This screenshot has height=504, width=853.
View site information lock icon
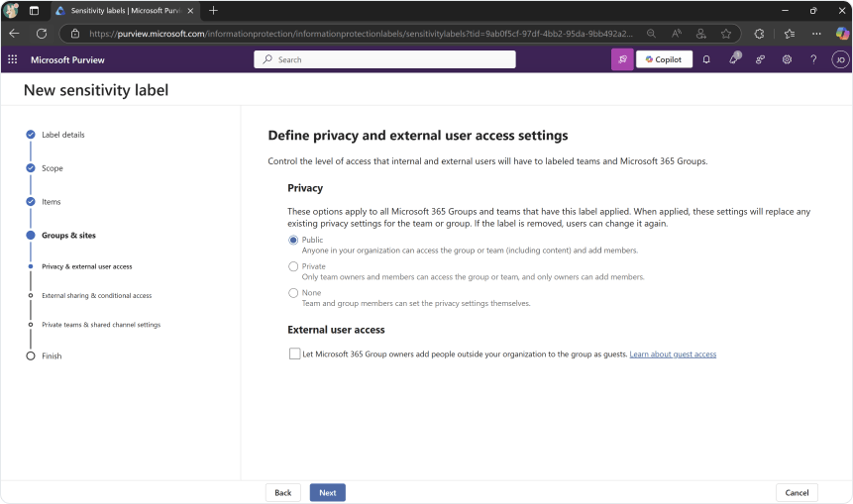tap(75, 34)
